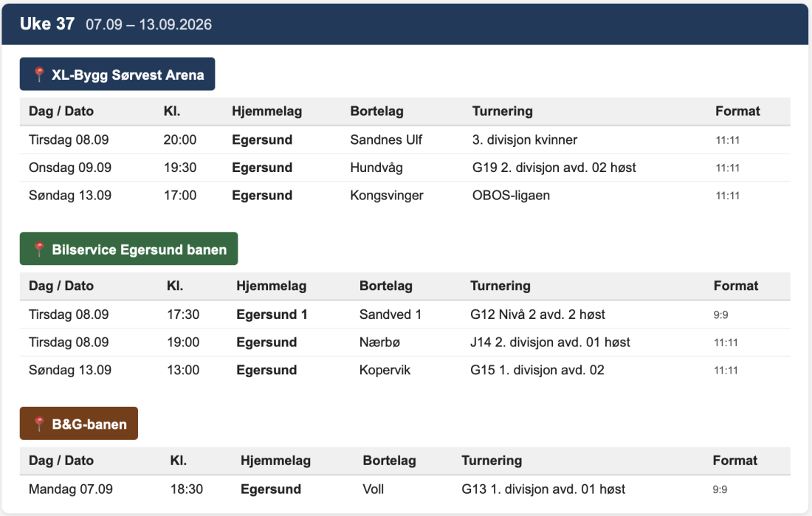Screen dimensions: 812x516
Task: Click the Dag / Dato header in arena table
Action: (x=61, y=111)
